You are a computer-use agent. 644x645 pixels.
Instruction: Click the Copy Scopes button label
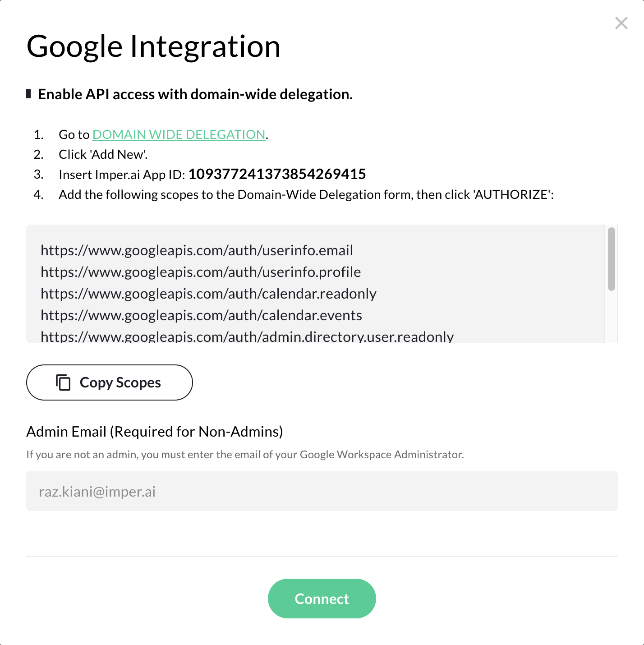(120, 382)
